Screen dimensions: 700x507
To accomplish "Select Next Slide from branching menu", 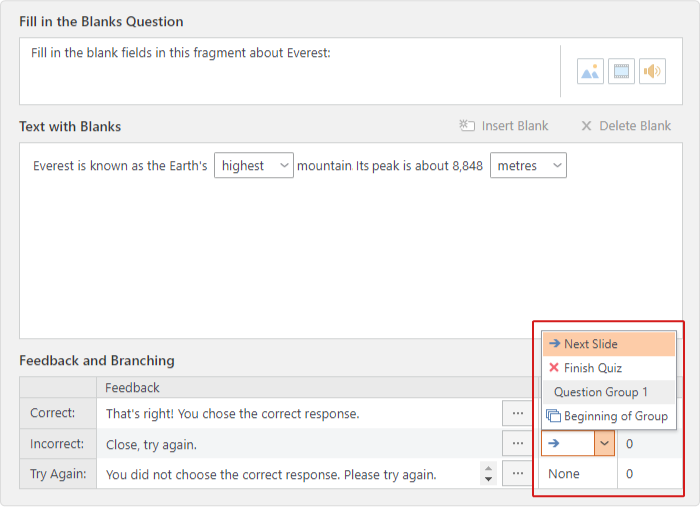I will pos(609,344).
